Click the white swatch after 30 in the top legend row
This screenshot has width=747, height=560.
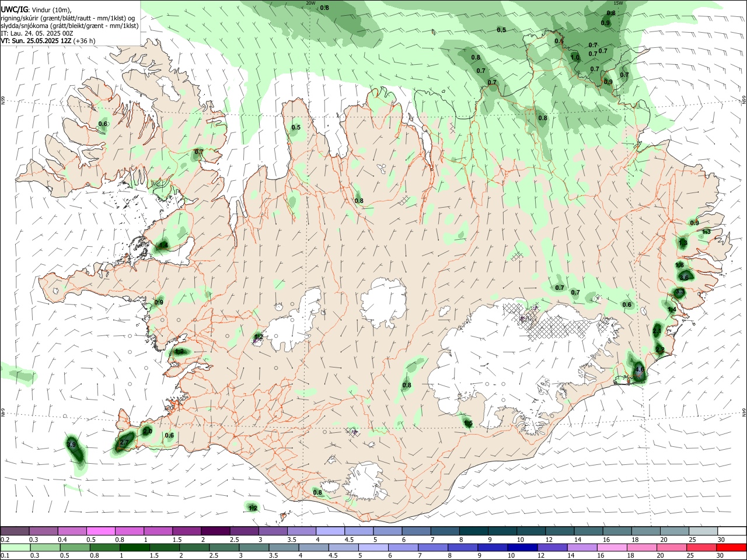pyautogui.click(x=731, y=531)
